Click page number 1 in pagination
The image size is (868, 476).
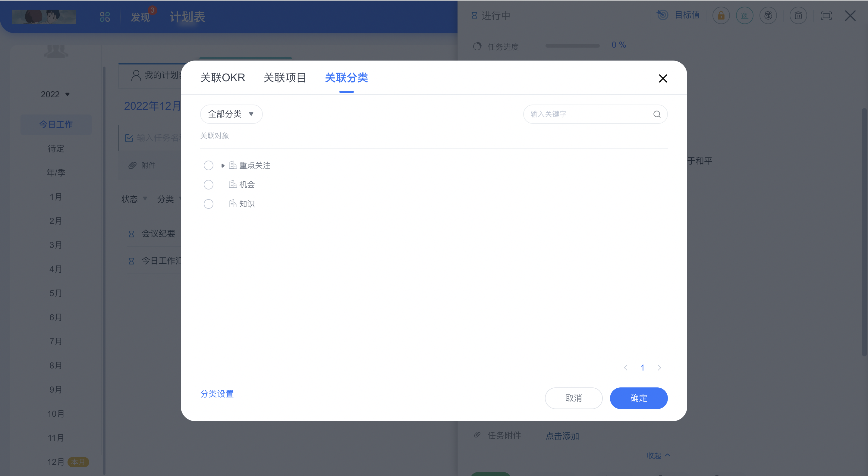(643, 368)
